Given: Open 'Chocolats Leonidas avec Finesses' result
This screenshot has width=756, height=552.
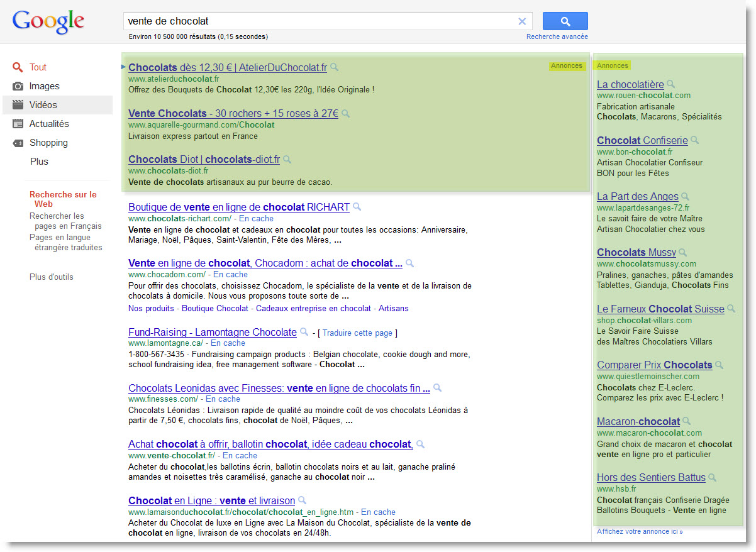Looking at the screenshot, I should point(279,388).
